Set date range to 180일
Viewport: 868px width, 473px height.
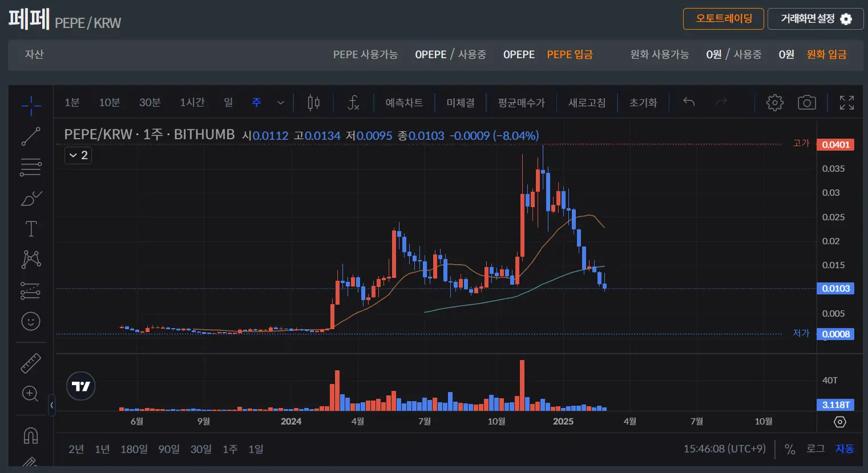(134, 449)
